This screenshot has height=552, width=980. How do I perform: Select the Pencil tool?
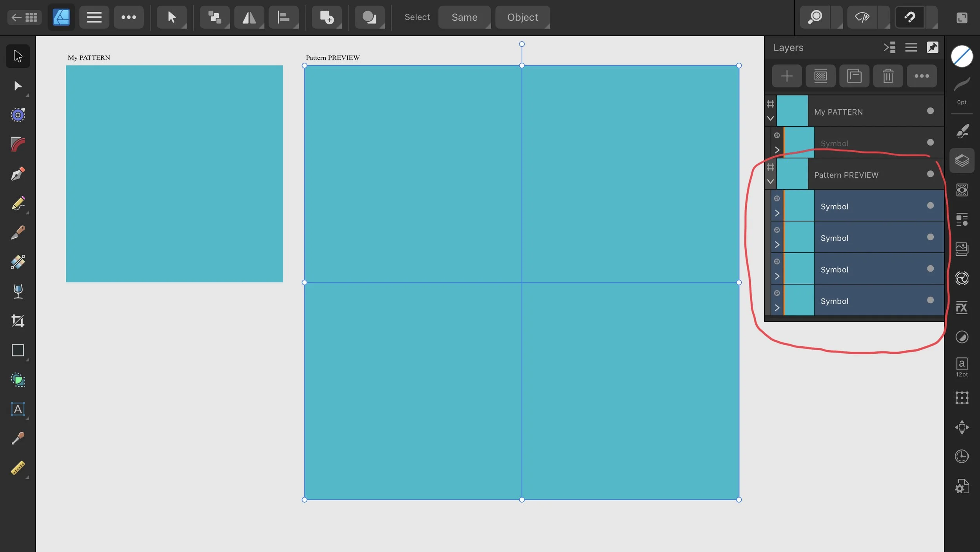[18, 204]
